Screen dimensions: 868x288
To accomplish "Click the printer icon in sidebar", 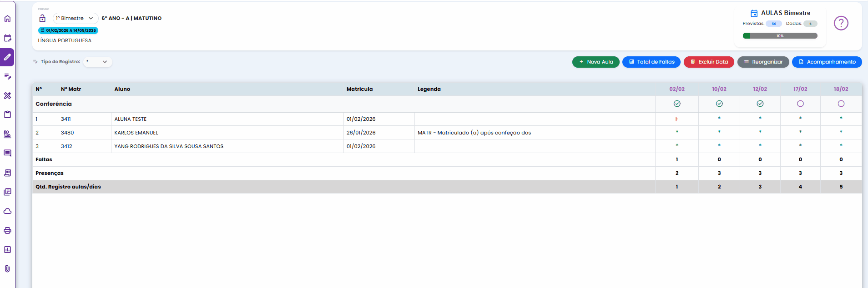I will 7,230.
